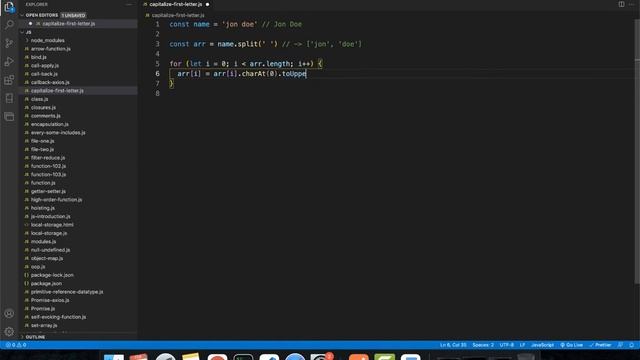Open the Run and Debug view
Screen dimensions: 640x360
[9, 62]
